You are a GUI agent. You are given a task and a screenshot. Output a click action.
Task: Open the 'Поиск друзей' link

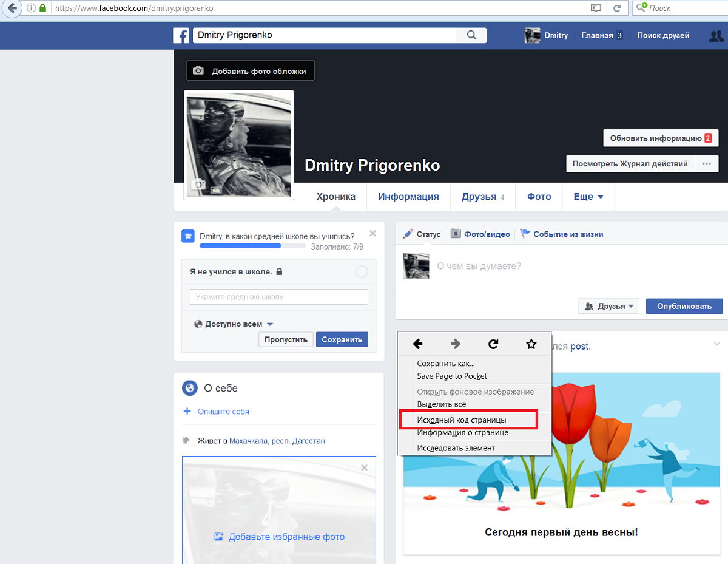click(663, 36)
